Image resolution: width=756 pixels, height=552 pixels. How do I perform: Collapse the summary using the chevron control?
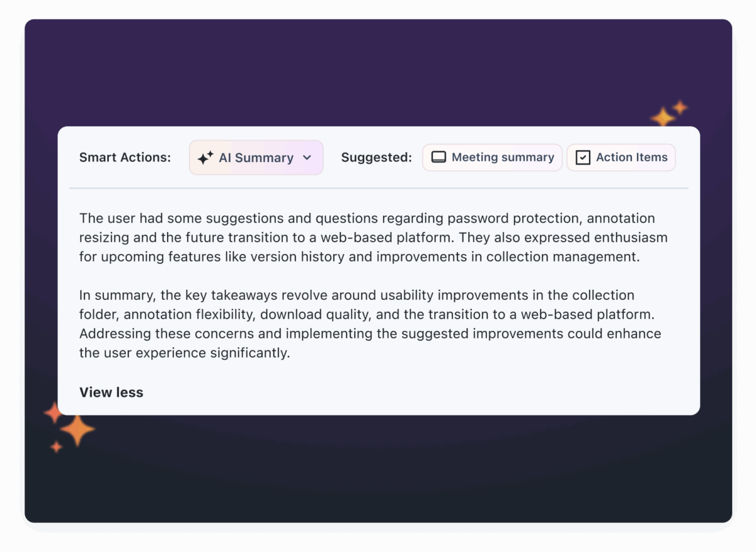click(x=307, y=158)
